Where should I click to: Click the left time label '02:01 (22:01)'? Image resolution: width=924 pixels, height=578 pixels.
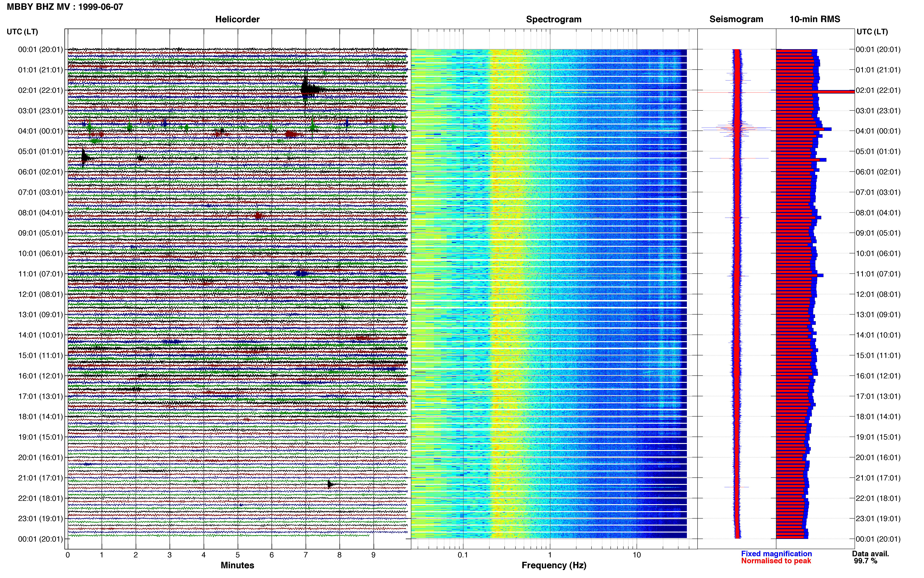pyautogui.click(x=40, y=90)
